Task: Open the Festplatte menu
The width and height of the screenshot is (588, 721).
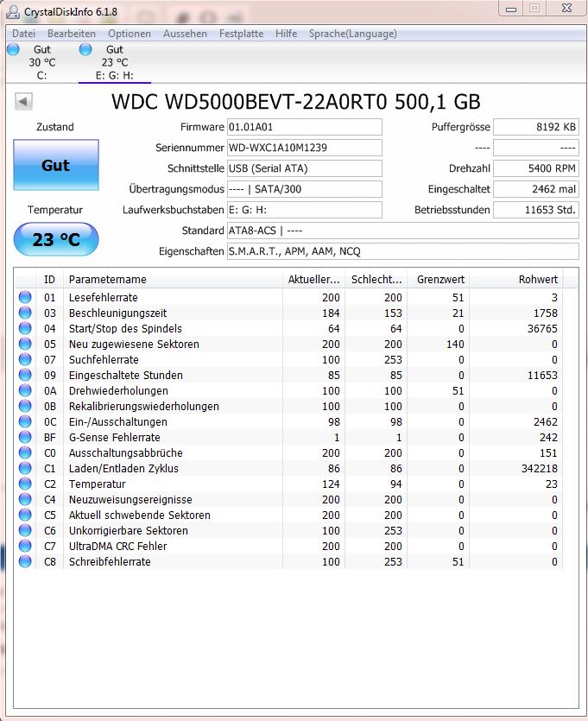Action: (x=242, y=34)
